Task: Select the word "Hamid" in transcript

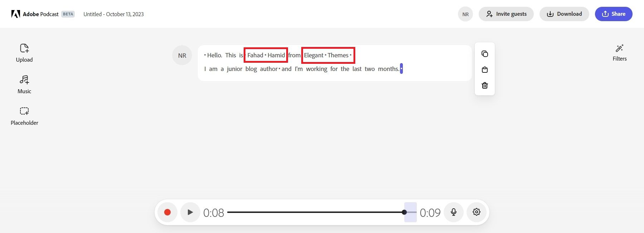Action: 276,55
